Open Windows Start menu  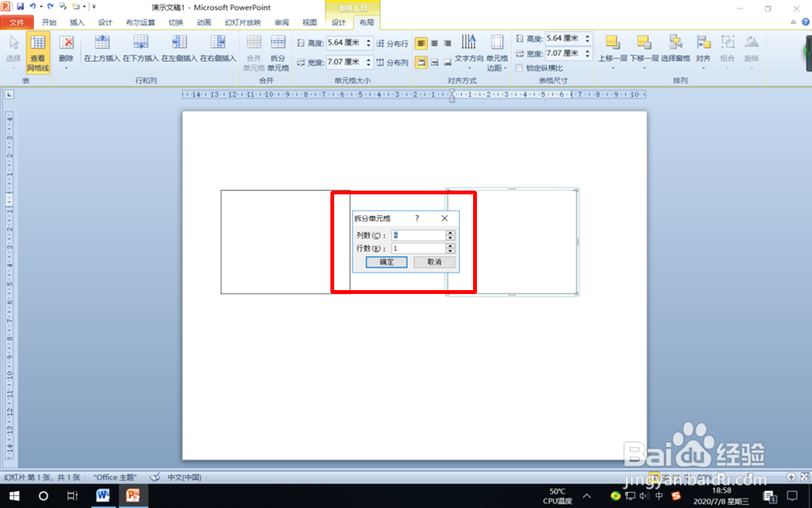[x=14, y=496]
